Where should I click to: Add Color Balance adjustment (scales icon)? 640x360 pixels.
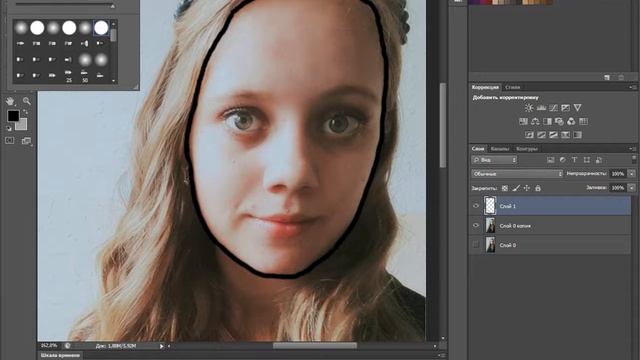click(x=535, y=121)
